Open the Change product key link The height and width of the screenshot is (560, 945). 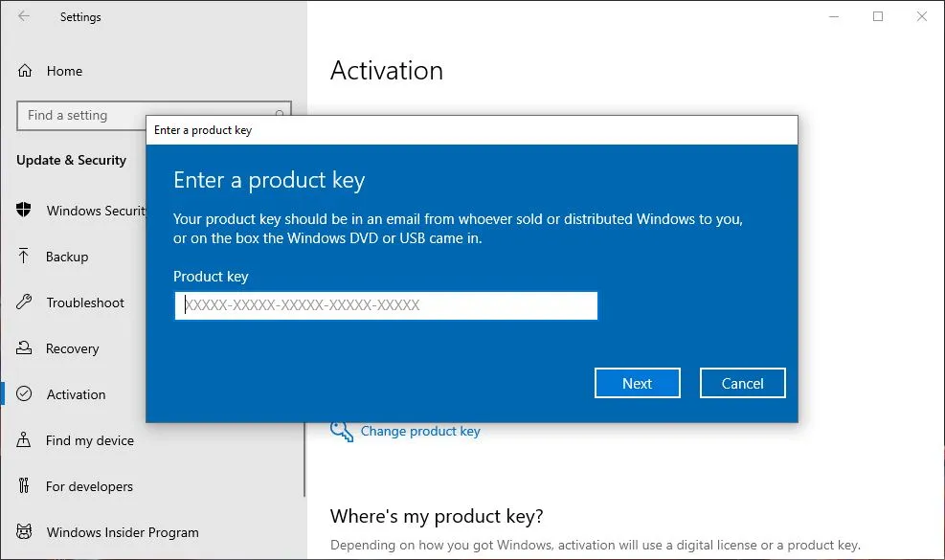[420, 432]
